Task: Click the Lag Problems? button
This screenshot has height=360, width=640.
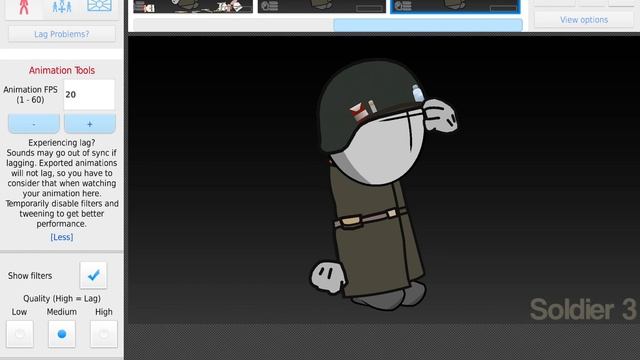Action: click(62, 34)
